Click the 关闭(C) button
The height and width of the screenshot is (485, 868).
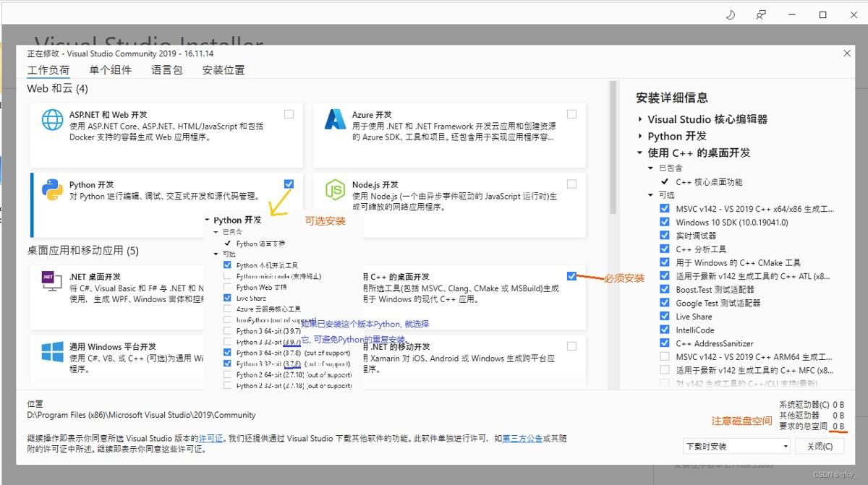(x=820, y=446)
